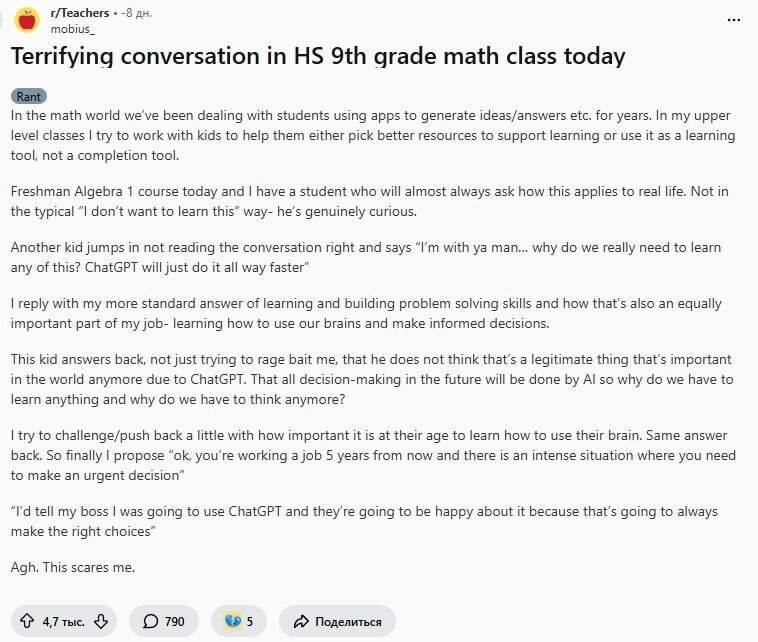Viewport: 758px width, 642px height.
Task: Click the comments speech bubble icon
Action: pos(150,621)
